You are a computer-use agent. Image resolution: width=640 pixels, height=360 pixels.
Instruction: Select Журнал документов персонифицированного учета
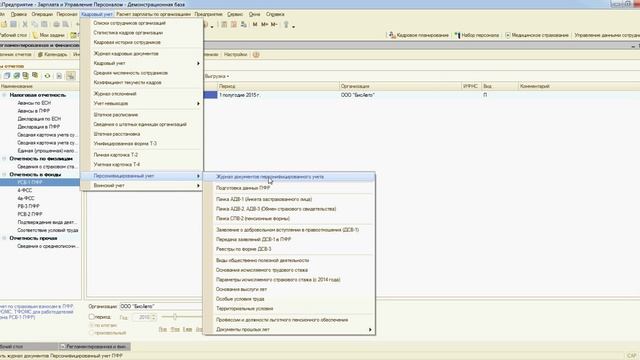click(x=289, y=177)
